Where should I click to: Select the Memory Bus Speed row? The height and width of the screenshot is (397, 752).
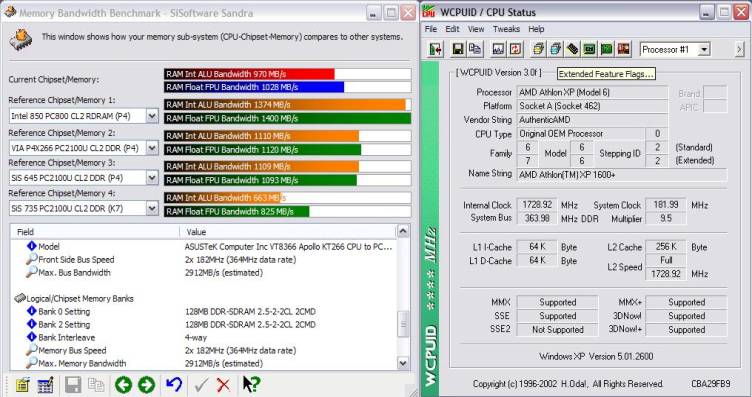pos(204,350)
